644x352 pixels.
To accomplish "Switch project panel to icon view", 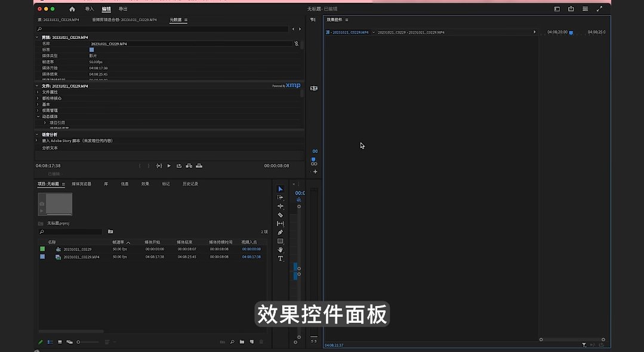I will (x=60, y=342).
